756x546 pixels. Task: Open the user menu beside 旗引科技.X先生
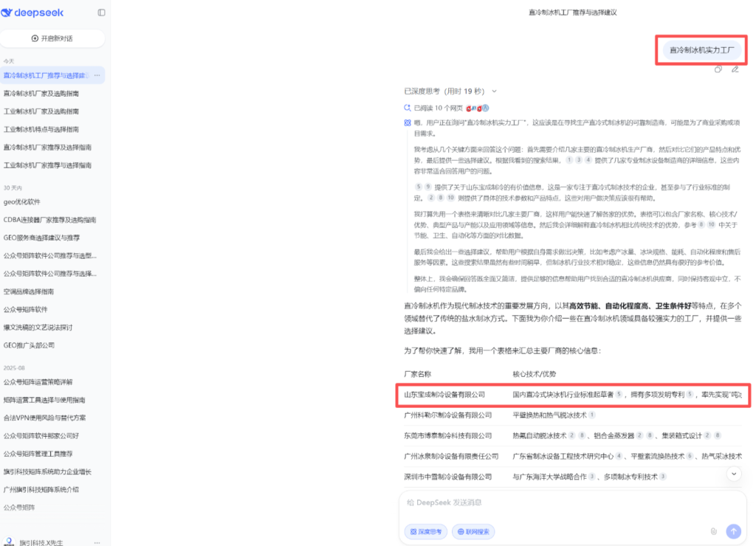(97, 542)
